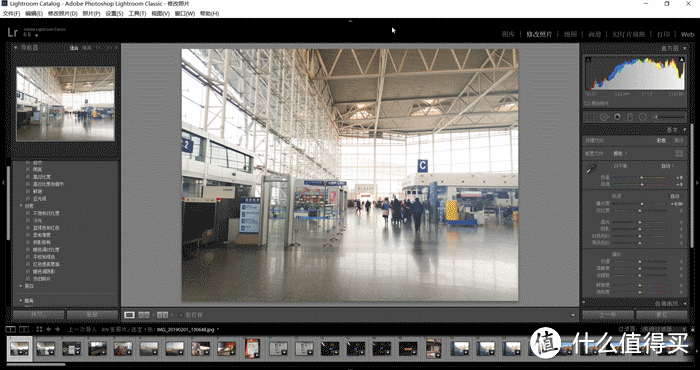Image resolution: width=700 pixels, height=370 pixels.
Task: Hide the left panel group arrow
Action: [3, 183]
